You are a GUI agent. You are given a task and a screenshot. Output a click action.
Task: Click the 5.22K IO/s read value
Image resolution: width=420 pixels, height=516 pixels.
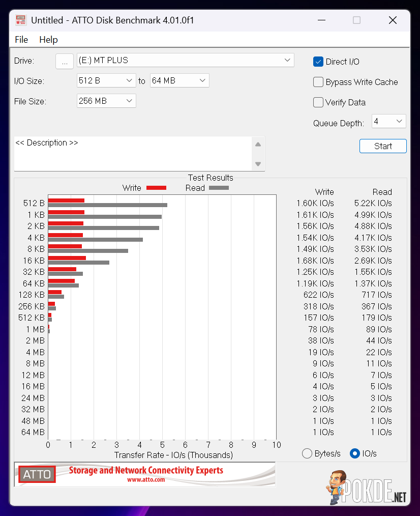click(x=373, y=203)
